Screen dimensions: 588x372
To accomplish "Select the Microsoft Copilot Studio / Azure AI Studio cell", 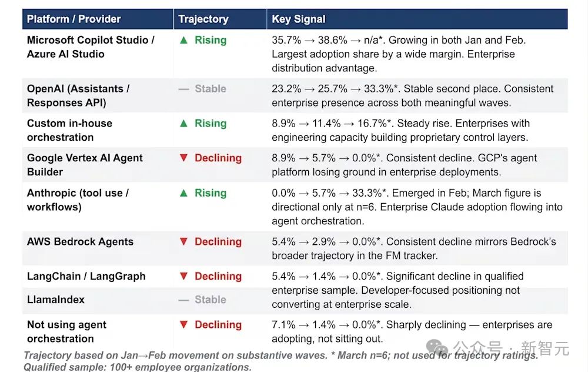I will (91, 47).
